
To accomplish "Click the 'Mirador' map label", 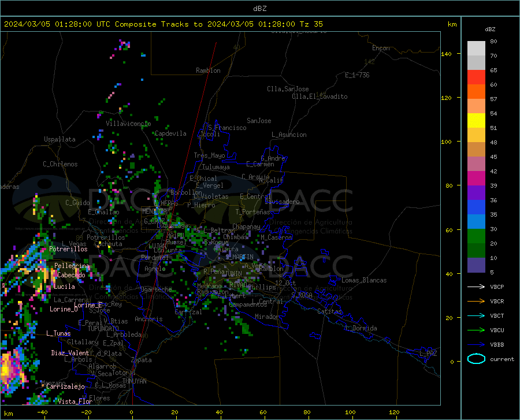I will [267, 317].
